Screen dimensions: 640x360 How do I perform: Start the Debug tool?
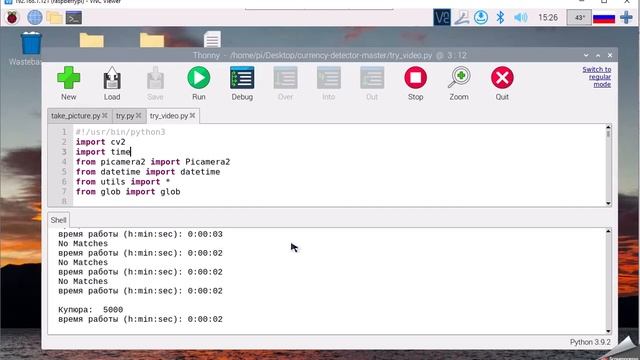tap(242, 83)
